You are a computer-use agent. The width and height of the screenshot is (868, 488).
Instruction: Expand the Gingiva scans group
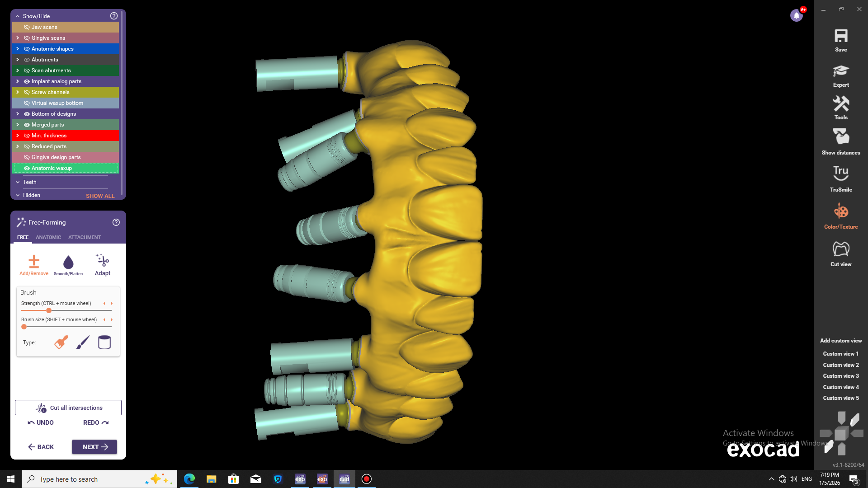click(x=18, y=38)
